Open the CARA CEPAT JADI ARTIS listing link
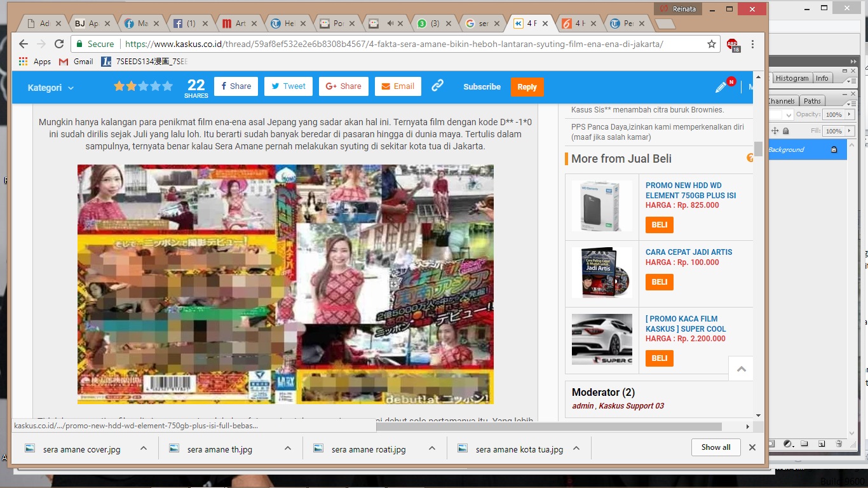868x488 pixels. pyautogui.click(x=689, y=252)
